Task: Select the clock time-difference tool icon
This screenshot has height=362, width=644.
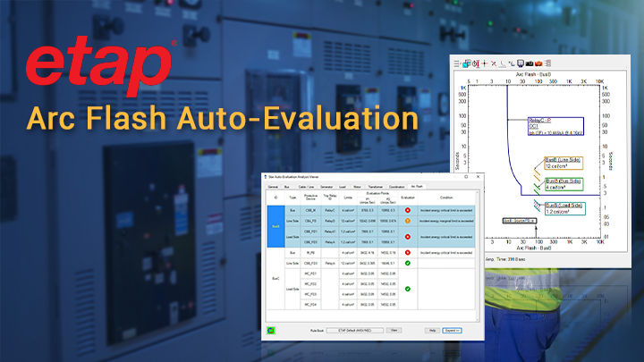Action: (x=475, y=63)
